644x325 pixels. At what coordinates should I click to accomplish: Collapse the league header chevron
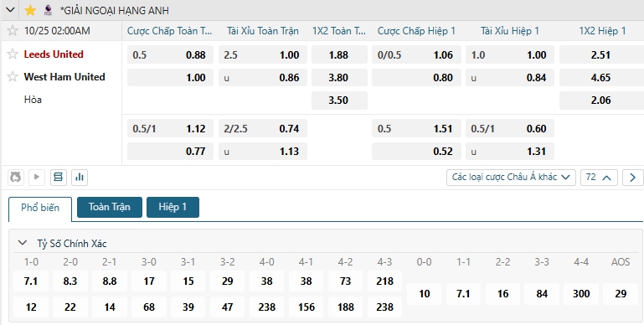tap(10, 10)
